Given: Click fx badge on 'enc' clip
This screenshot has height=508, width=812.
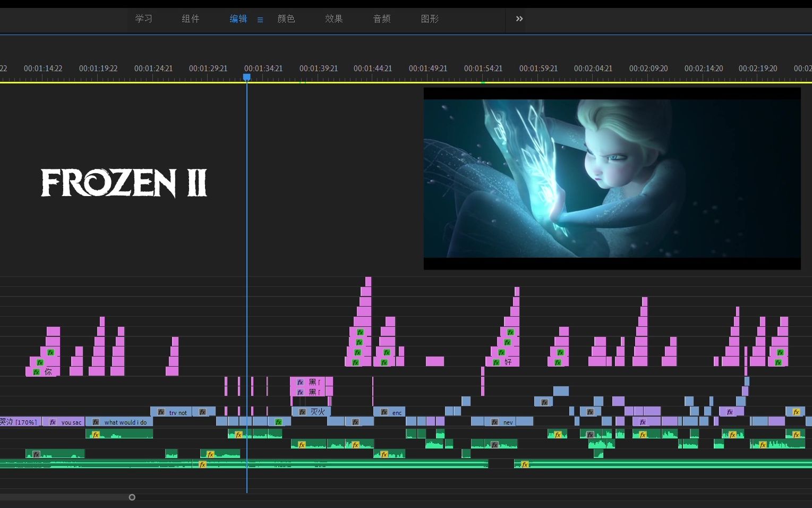Looking at the screenshot, I should pos(384,412).
